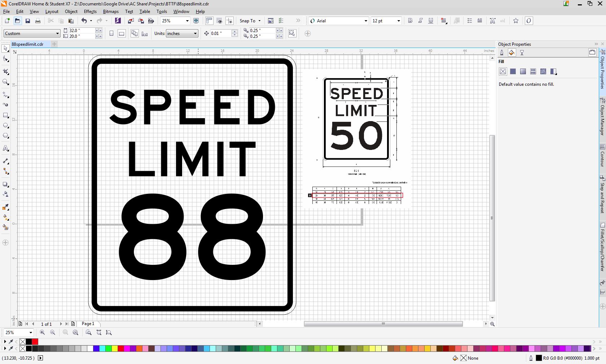Click the Zoom to Page icon

pyautogui.click(x=89, y=333)
